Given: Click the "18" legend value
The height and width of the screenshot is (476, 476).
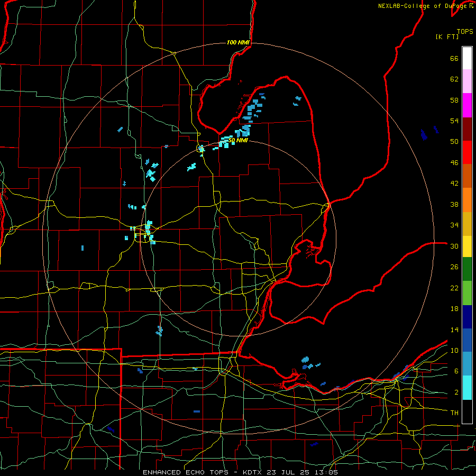Looking at the screenshot, I should pyautogui.click(x=454, y=309).
